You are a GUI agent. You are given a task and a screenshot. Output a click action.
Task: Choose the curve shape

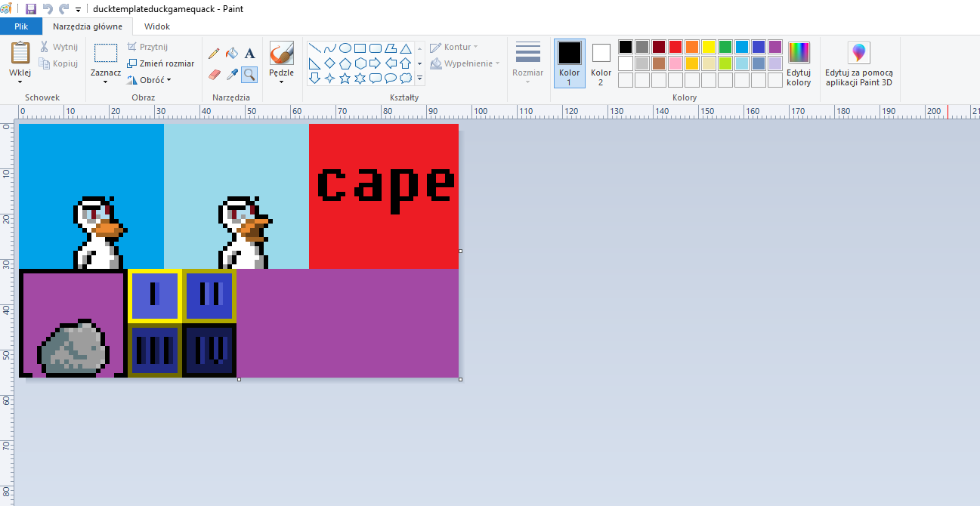(x=330, y=48)
